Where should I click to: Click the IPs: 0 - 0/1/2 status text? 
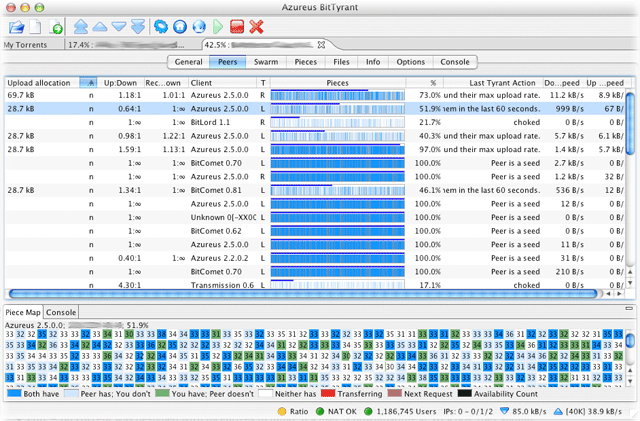468,411
